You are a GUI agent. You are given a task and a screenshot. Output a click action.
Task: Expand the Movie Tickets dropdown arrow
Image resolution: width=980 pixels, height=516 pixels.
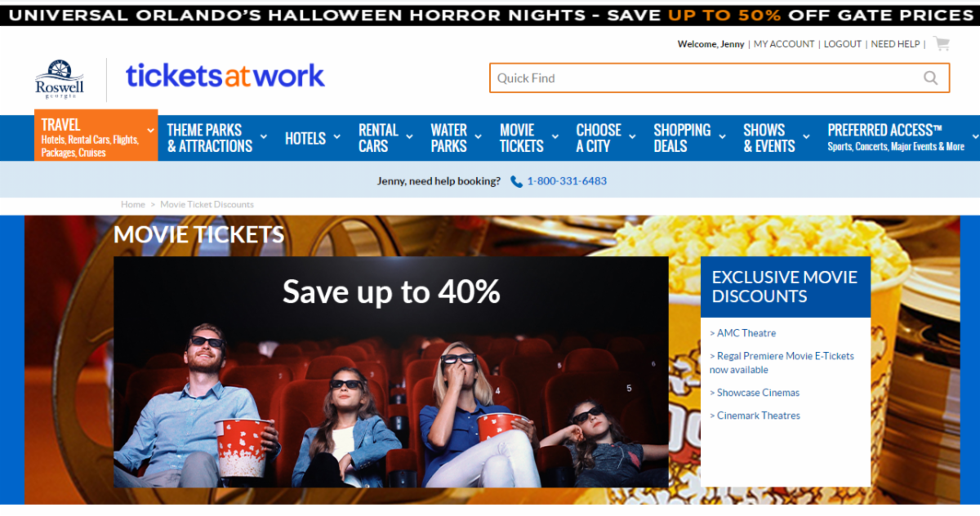pyautogui.click(x=555, y=137)
